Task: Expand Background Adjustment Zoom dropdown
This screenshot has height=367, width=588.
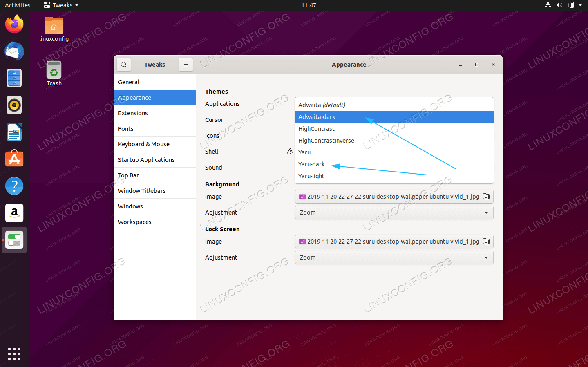Action: tap(394, 213)
